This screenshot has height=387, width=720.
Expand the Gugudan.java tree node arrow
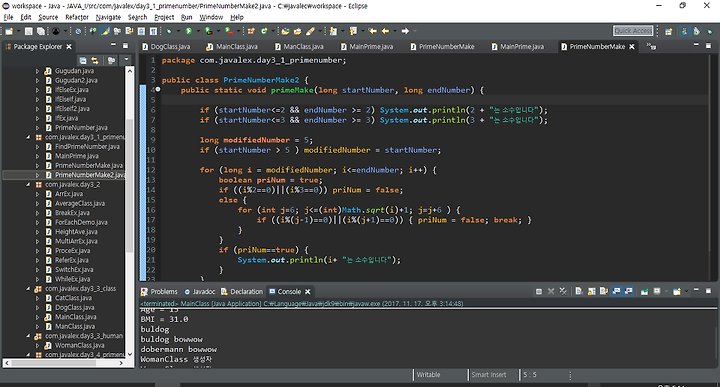pyautogui.click(x=38, y=71)
